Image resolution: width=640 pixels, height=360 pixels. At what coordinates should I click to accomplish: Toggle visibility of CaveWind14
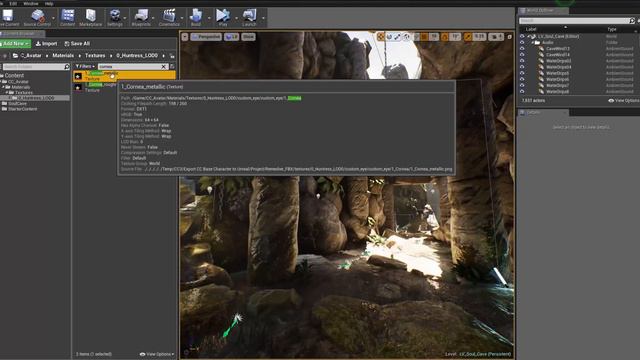[x=522, y=55]
